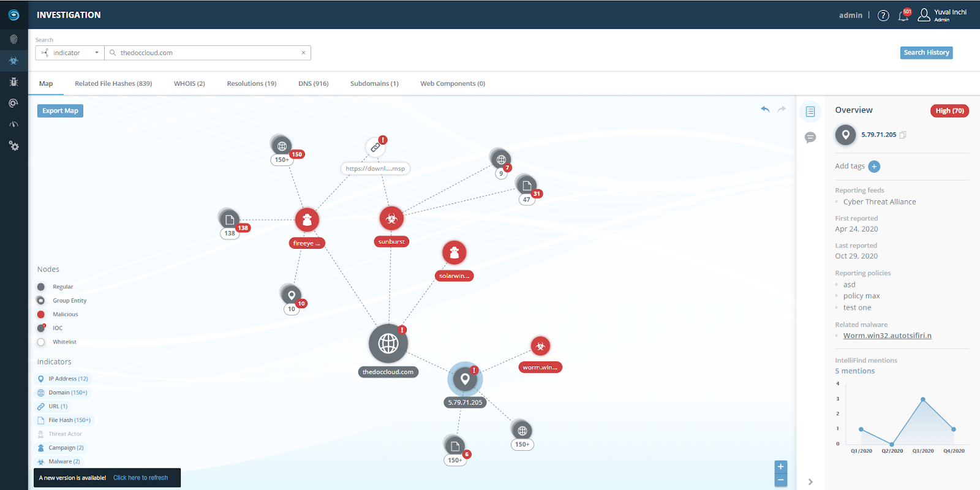980x490 pixels.
Task: Open the comments panel icon
Action: 810,138
